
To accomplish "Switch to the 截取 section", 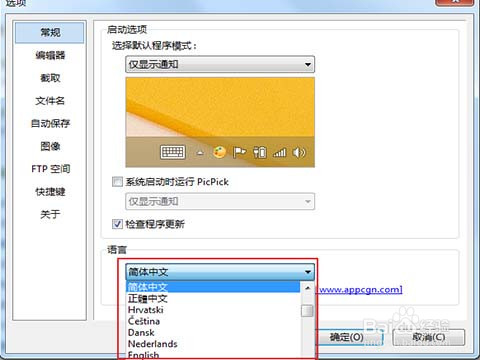I will point(50,78).
